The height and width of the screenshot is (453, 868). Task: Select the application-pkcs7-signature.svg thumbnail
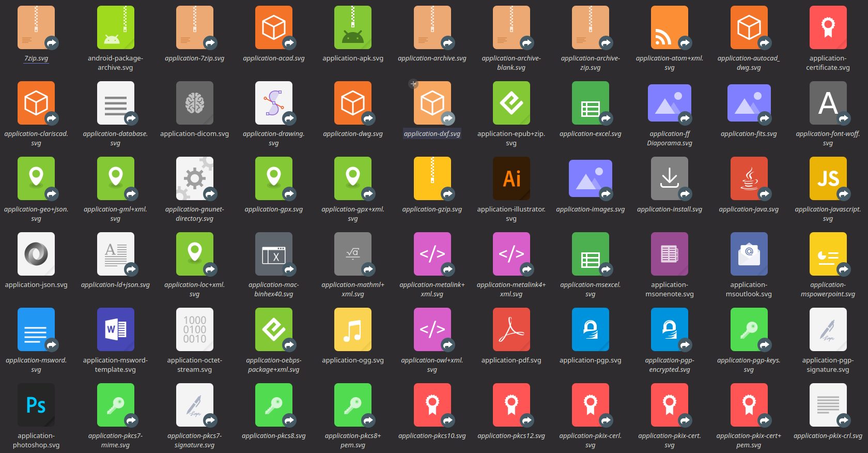(x=195, y=405)
